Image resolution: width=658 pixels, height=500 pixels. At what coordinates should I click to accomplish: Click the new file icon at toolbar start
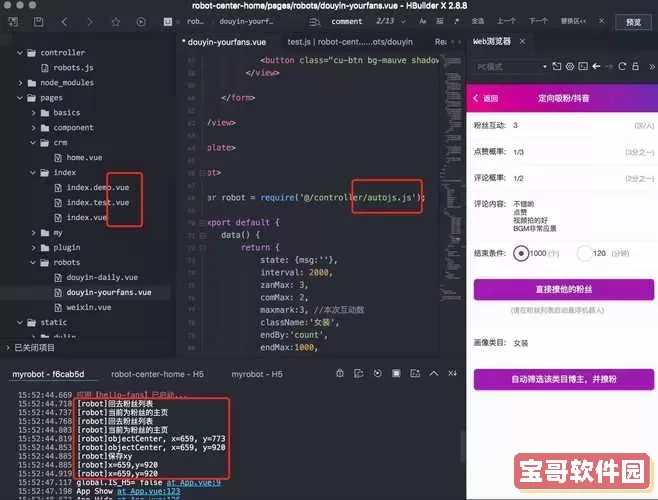(13, 21)
